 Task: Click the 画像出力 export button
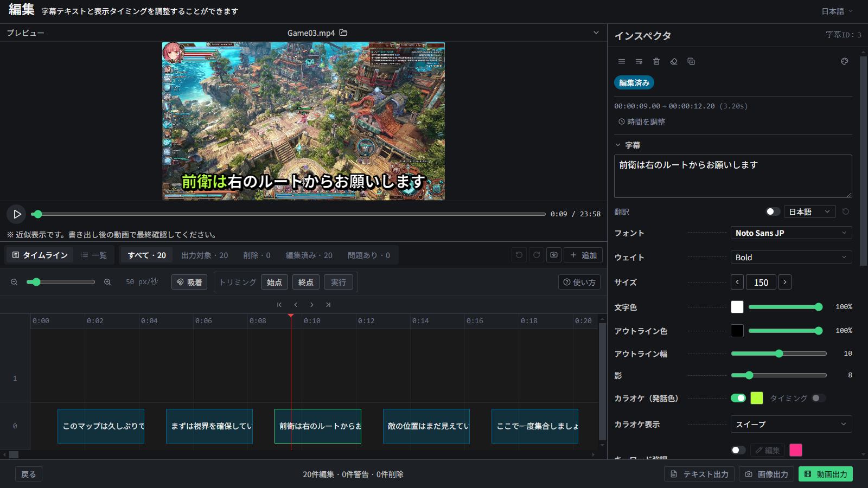point(767,474)
